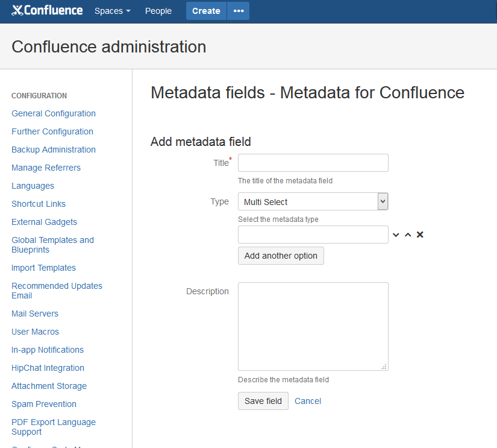Move option down with the down chevron
This screenshot has width=497, height=448.
[x=396, y=235]
